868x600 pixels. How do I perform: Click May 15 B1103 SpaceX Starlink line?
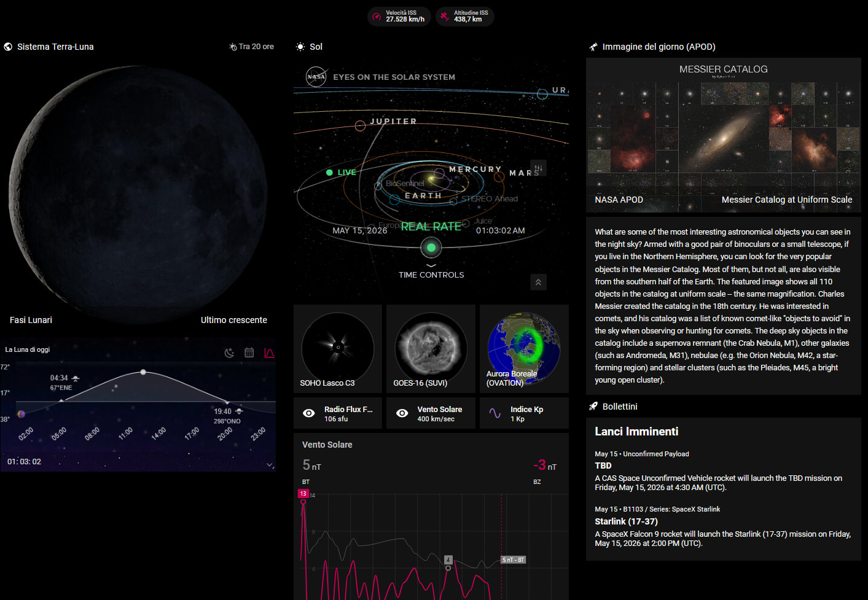tap(657, 509)
